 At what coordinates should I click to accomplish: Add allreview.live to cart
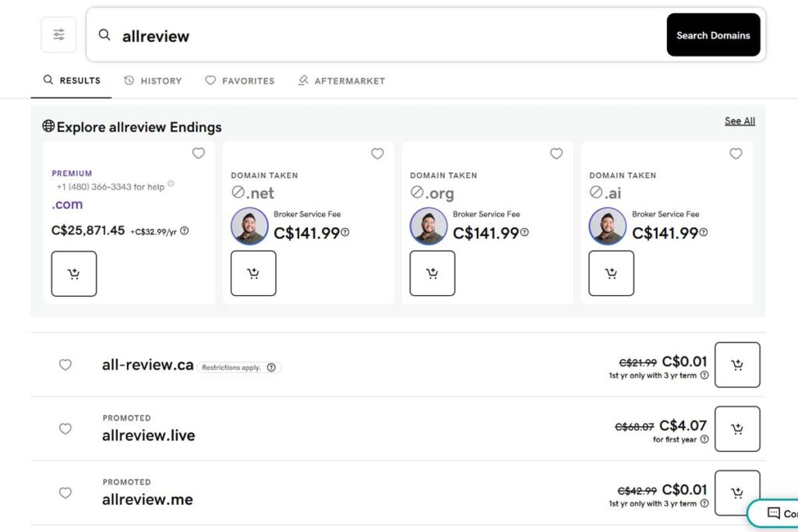(x=736, y=428)
